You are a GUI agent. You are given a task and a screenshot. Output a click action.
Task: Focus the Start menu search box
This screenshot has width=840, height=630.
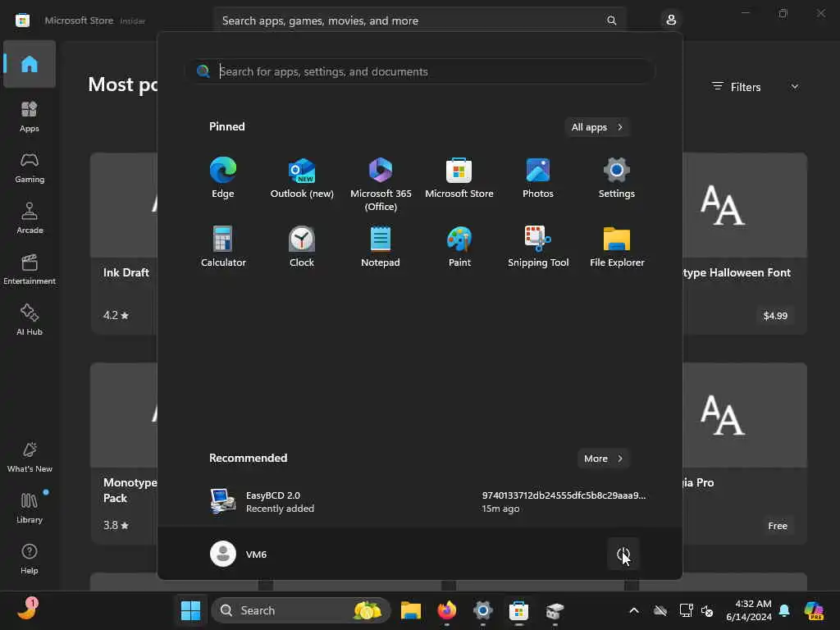pos(421,71)
